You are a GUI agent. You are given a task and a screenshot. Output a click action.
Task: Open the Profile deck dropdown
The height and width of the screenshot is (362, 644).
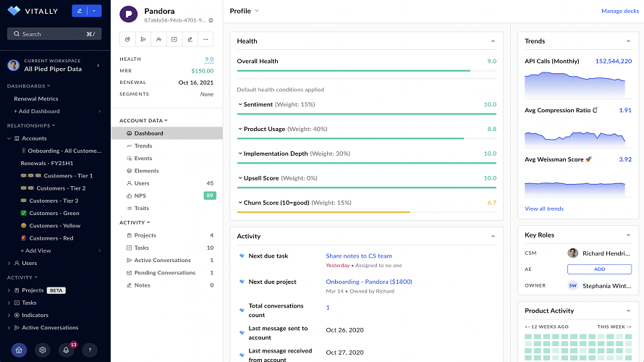(x=245, y=11)
